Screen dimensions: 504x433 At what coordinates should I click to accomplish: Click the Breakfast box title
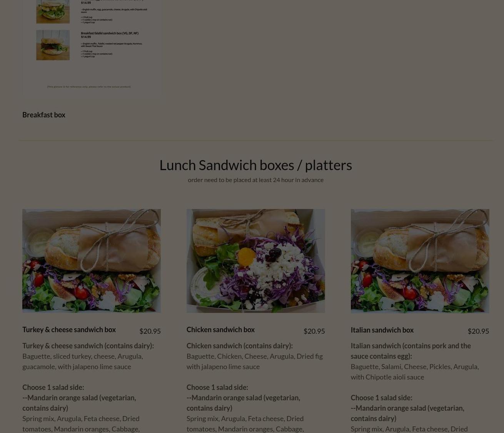[44, 115]
